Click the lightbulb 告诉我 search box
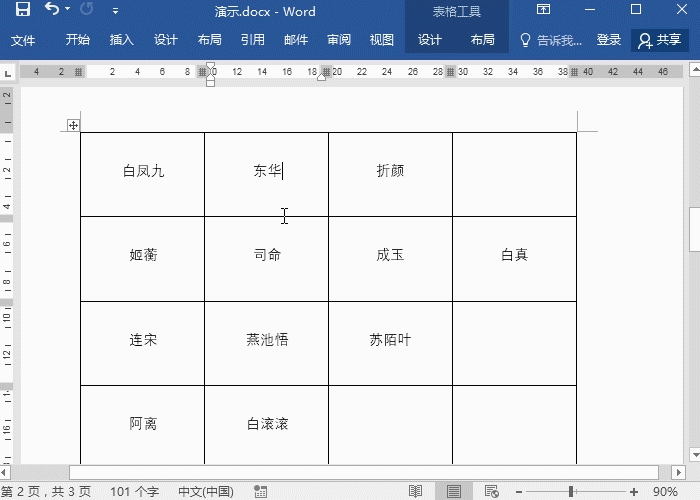This screenshot has height=500, width=700. (551, 40)
